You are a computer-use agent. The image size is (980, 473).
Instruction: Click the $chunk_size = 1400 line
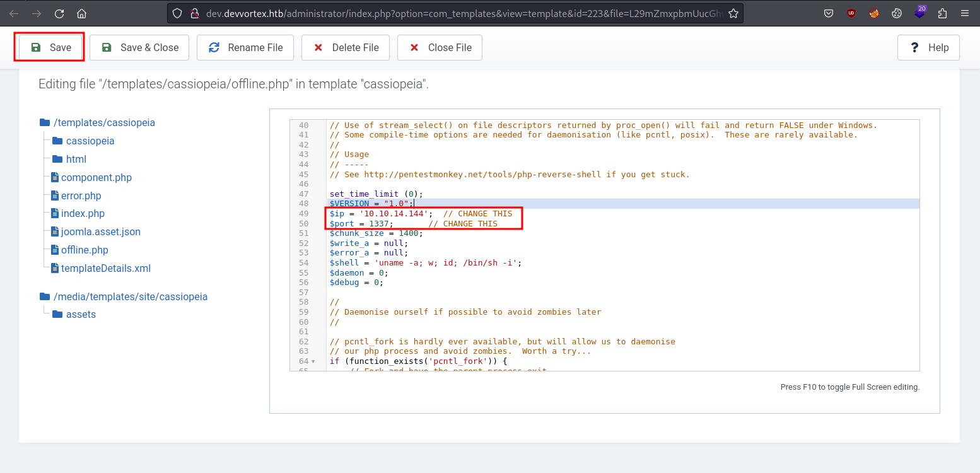tap(376, 233)
